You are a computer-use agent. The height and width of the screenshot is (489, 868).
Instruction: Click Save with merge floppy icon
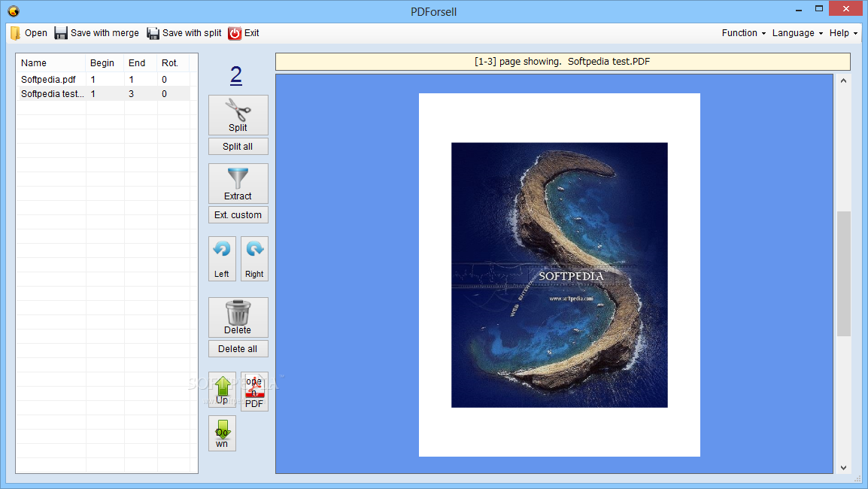60,33
